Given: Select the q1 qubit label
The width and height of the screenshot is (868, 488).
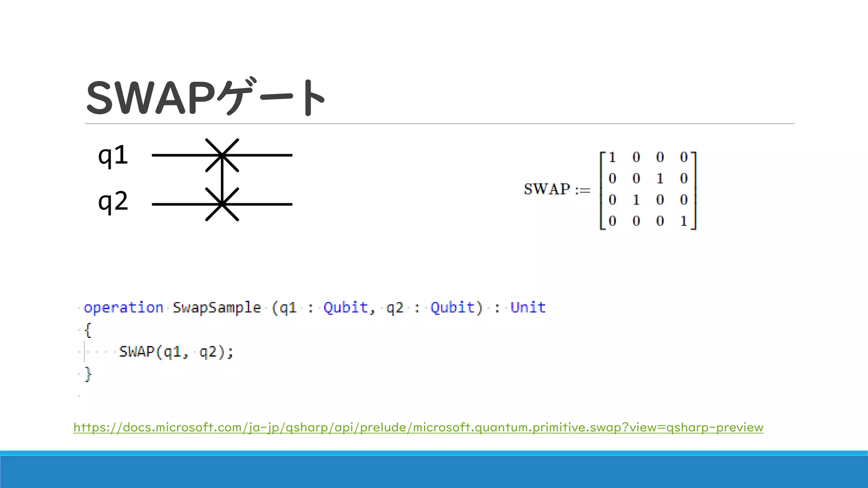Looking at the screenshot, I should 113,156.
